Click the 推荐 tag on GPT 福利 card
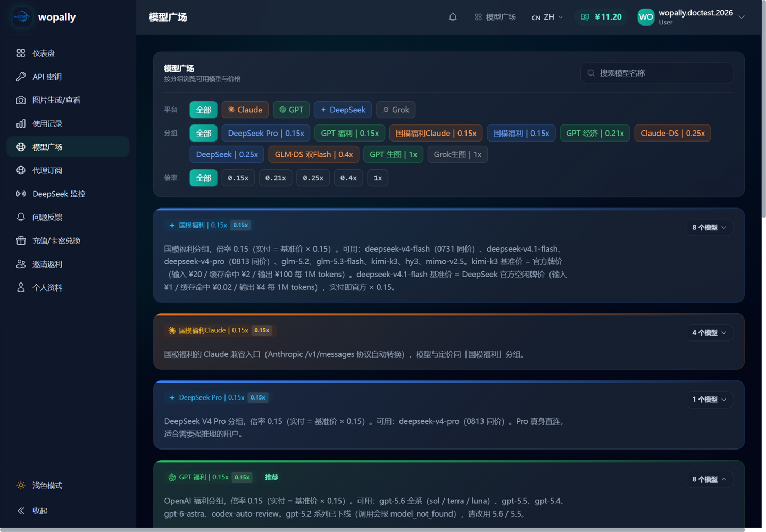This screenshot has height=532, width=766. (x=272, y=477)
